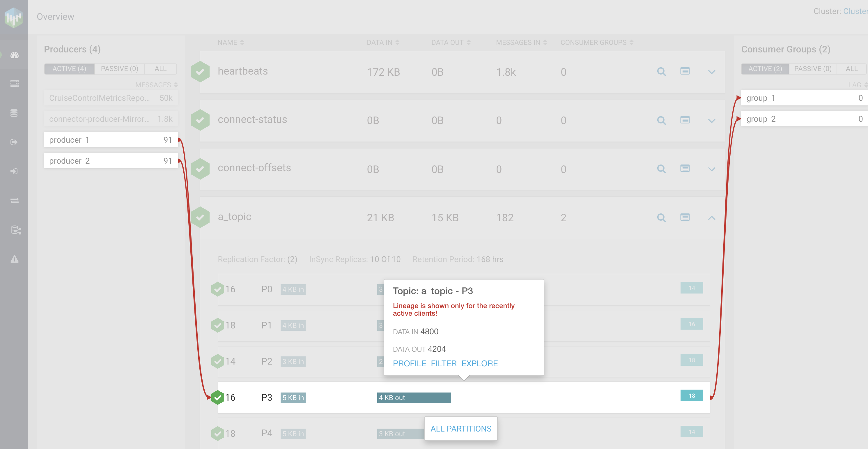
Task: Open the Alerts warning triangle icon
Action: pyautogui.click(x=14, y=259)
